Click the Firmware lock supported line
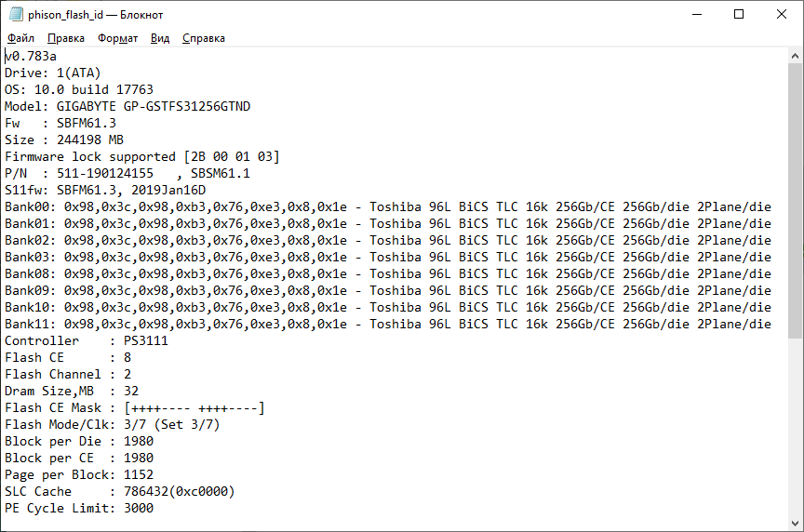 pyautogui.click(x=142, y=157)
